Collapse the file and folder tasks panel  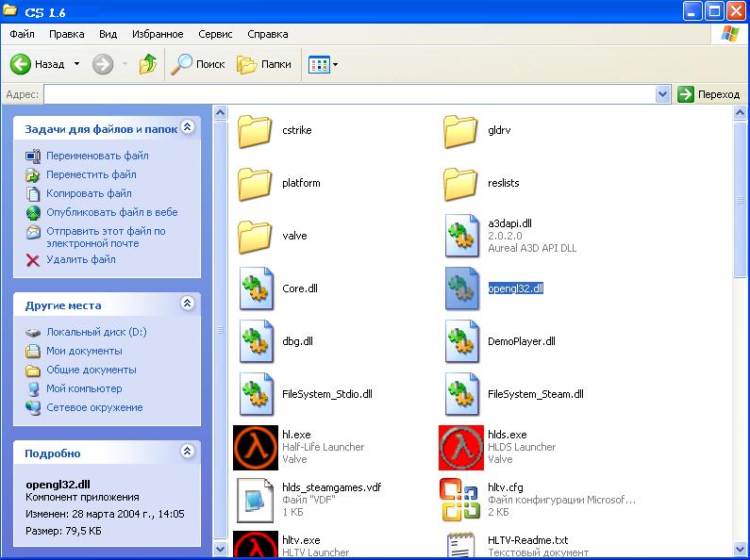coord(188,127)
